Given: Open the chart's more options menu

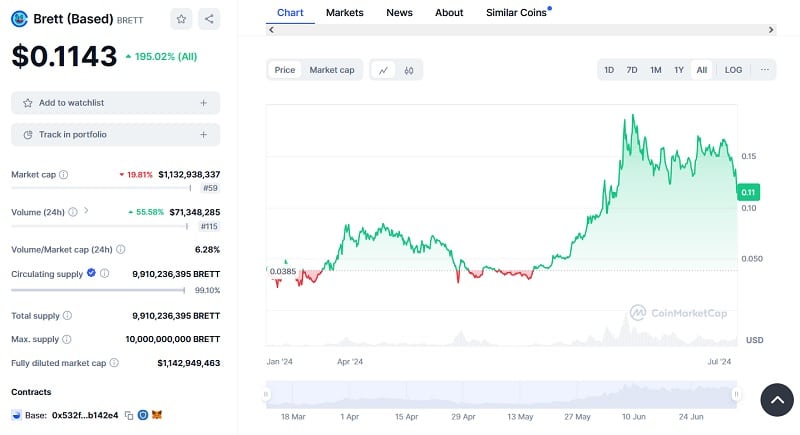Looking at the screenshot, I should pyautogui.click(x=765, y=70).
